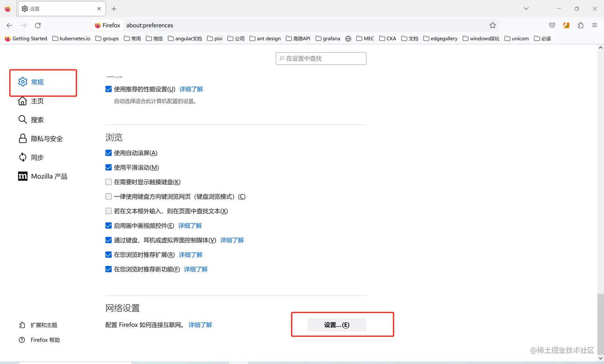
Task: Open the 详细了解 link under 网络设置
Action: [x=200, y=324]
